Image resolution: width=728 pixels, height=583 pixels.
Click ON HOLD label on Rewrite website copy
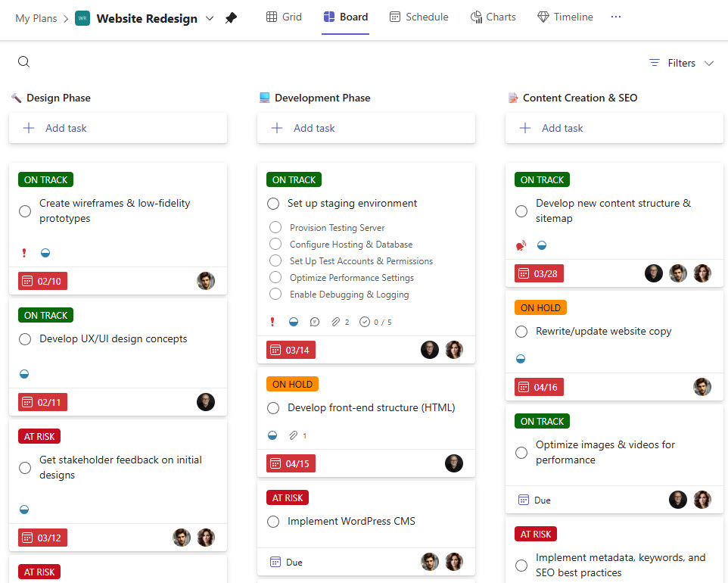(x=540, y=307)
